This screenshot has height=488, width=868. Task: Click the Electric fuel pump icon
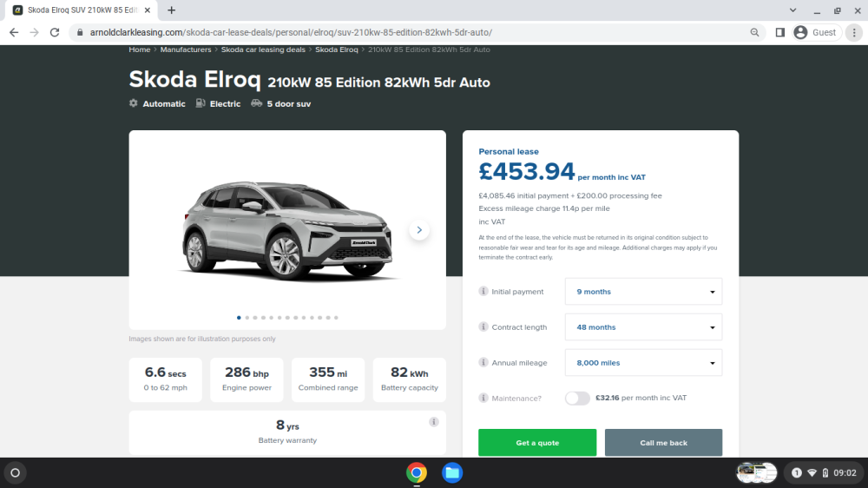pos(201,103)
